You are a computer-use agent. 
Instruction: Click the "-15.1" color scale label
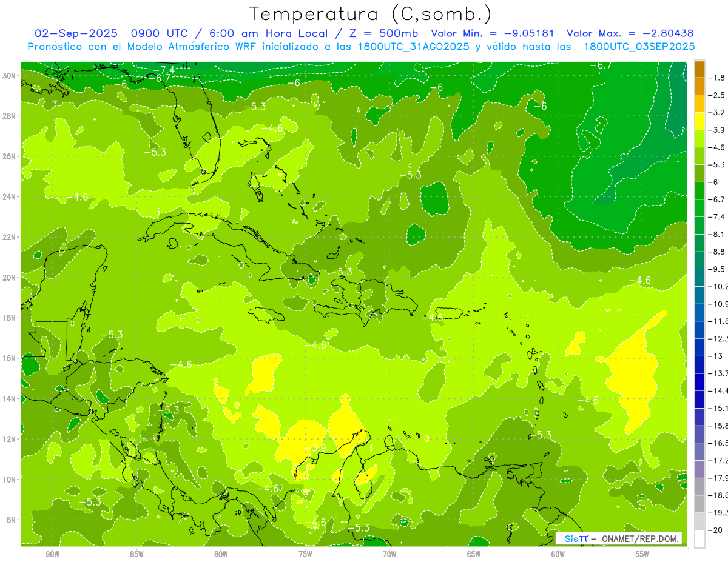click(x=718, y=409)
